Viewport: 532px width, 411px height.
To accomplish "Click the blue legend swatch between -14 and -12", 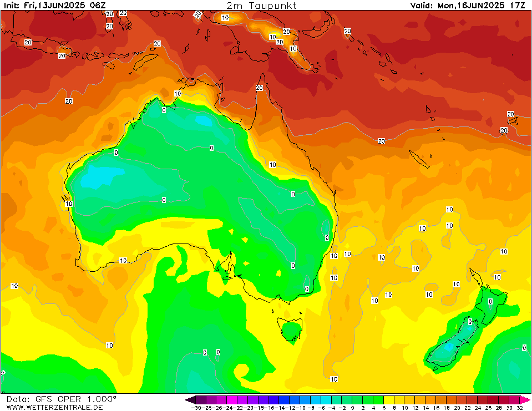I will coord(285,399).
